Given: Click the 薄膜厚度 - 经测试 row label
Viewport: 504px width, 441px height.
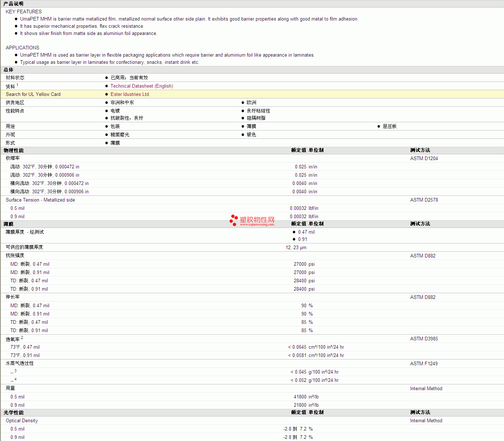Looking at the screenshot, I should coord(25,232).
